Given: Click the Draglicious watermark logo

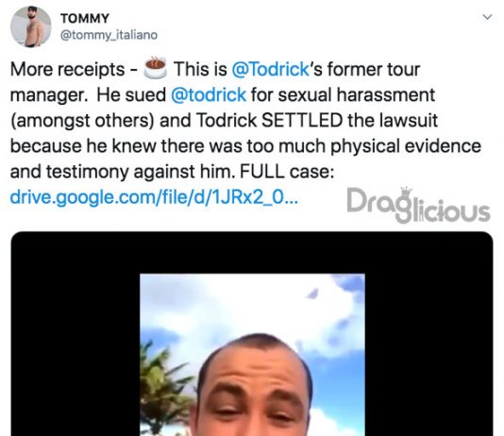Looking at the screenshot, I should tap(418, 205).
